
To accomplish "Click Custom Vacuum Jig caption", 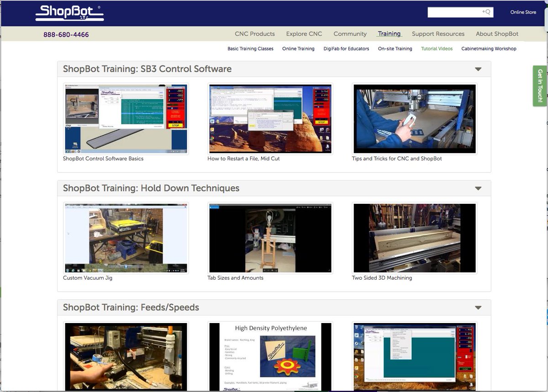I will pyautogui.click(x=88, y=278).
